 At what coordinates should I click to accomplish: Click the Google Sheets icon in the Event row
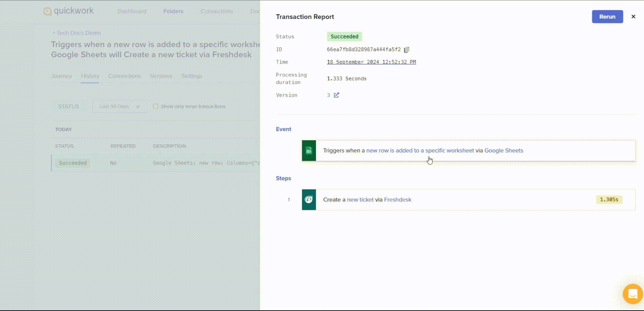[309, 150]
